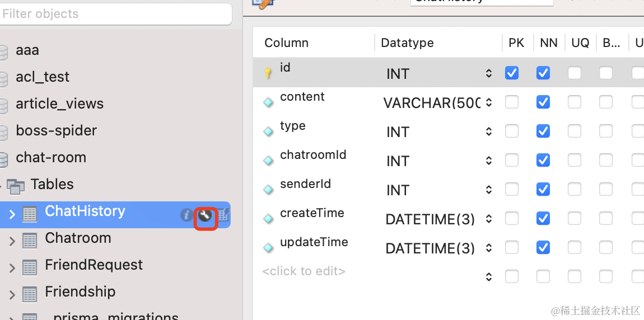Open the table data grid icon for ChatHistory
Screen dimensions: 644x320
point(223,215)
